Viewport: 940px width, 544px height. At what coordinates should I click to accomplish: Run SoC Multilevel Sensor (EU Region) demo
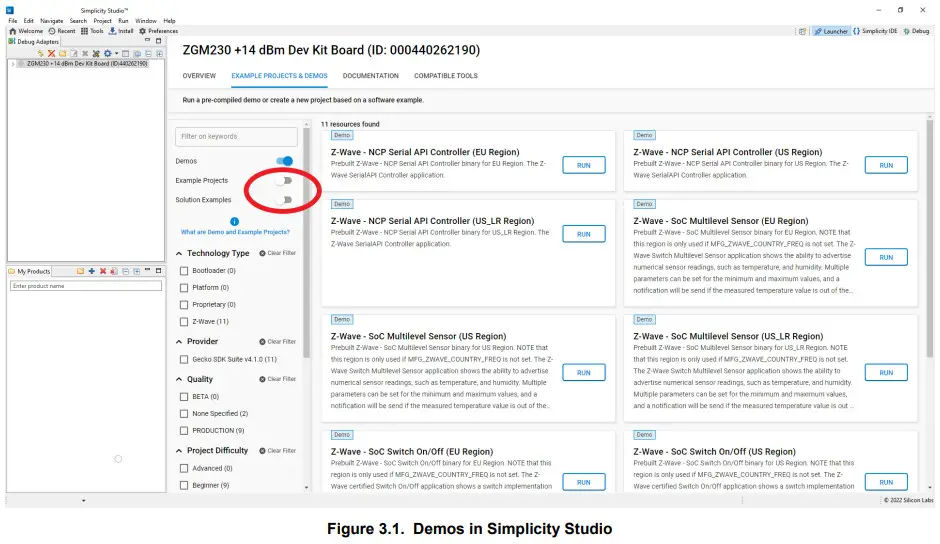tap(886, 257)
